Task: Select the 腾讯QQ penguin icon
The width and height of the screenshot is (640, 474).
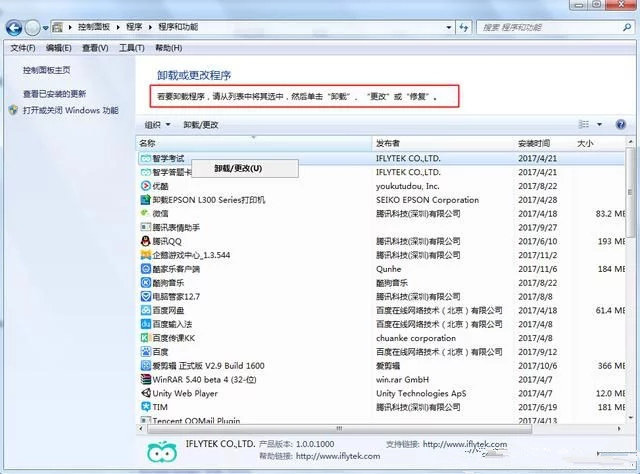Action: pyautogui.click(x=146, y=241)
